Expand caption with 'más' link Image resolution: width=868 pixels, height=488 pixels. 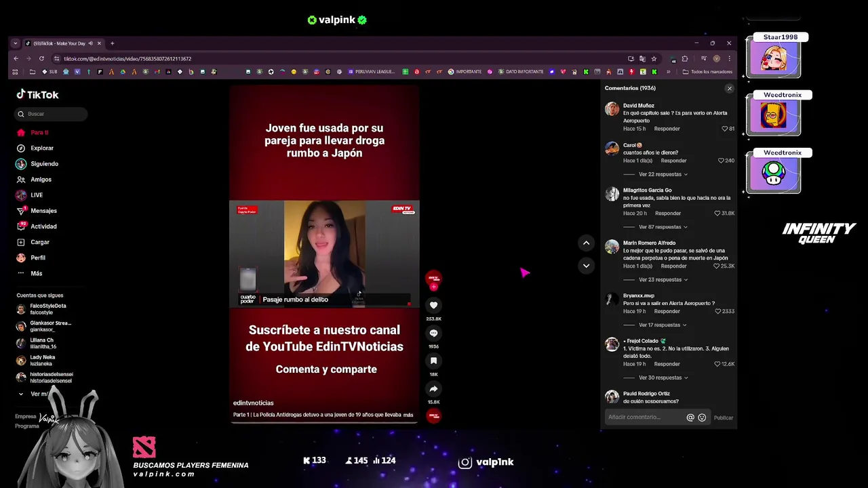(x=408, y=415)
